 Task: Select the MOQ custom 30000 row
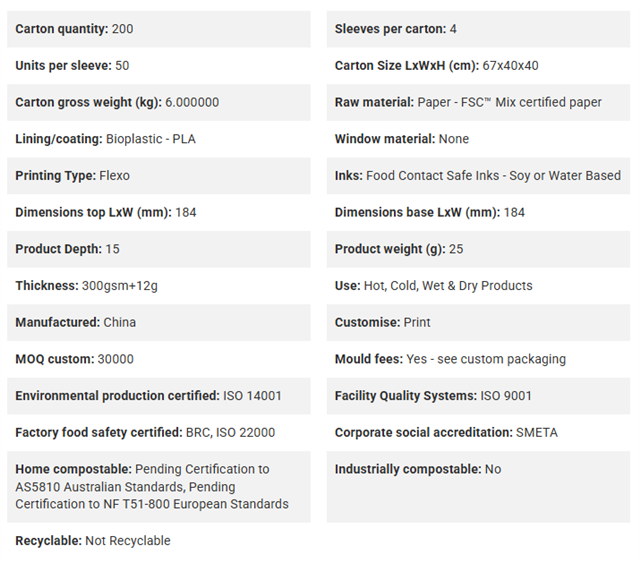[159, 359]
